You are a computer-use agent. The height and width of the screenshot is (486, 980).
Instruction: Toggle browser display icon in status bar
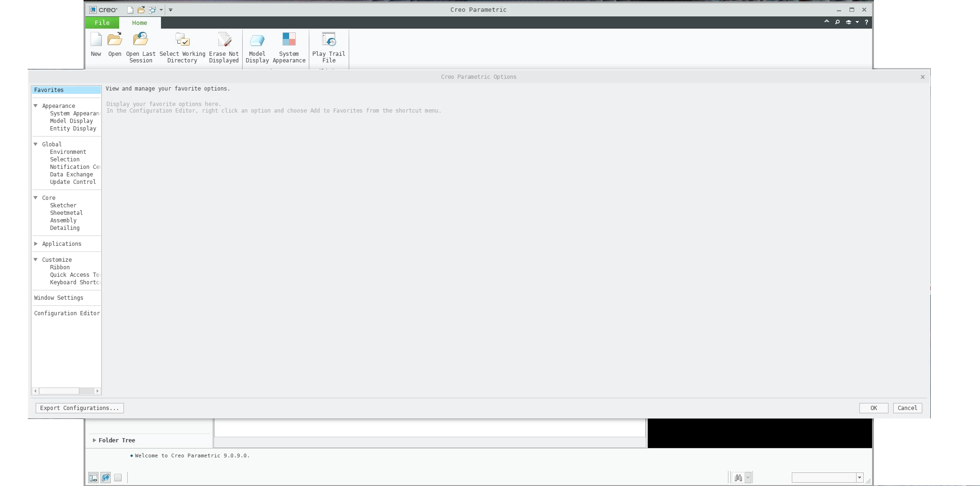point(106,478)
